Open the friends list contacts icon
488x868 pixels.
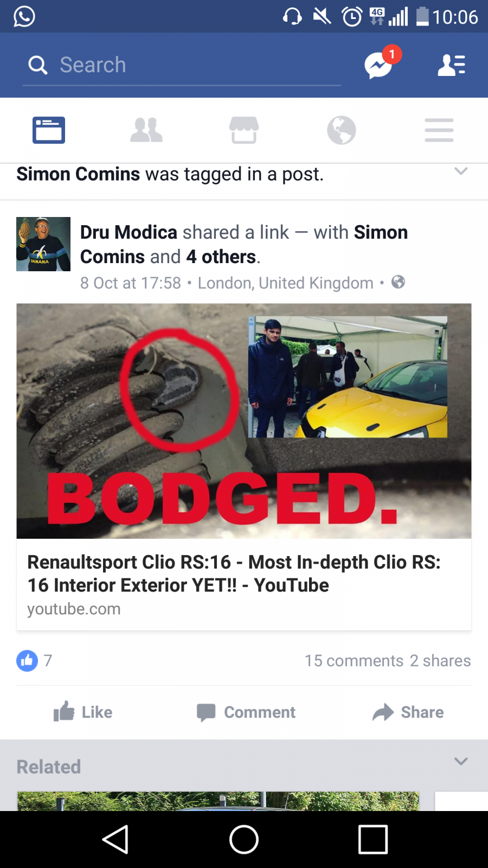point(451,65)
